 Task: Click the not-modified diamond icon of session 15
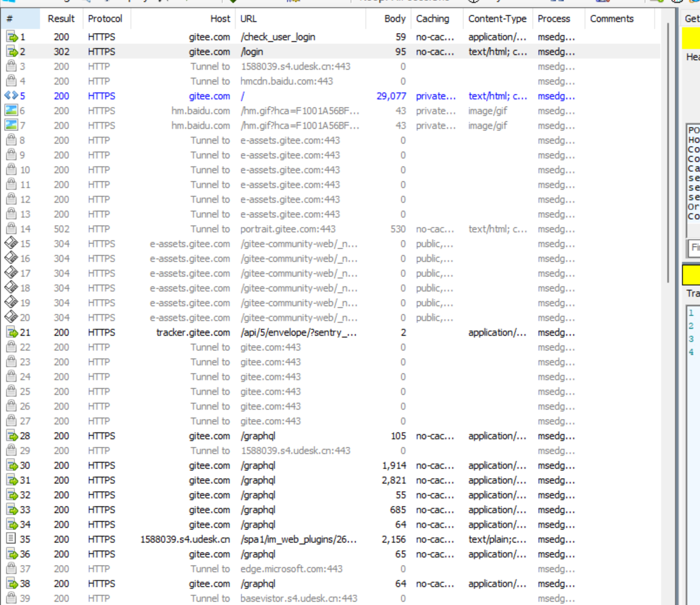[x=11, y=243]
